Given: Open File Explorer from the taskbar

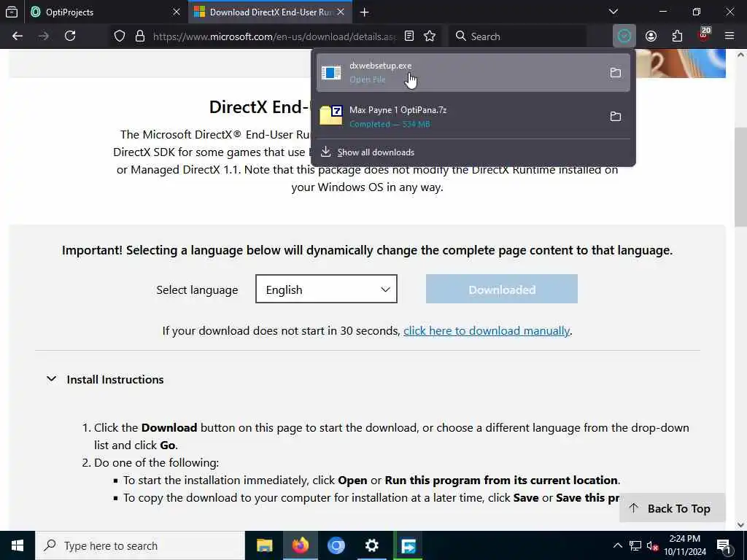Looking at the screenshot, I should (x=264, y=545).
